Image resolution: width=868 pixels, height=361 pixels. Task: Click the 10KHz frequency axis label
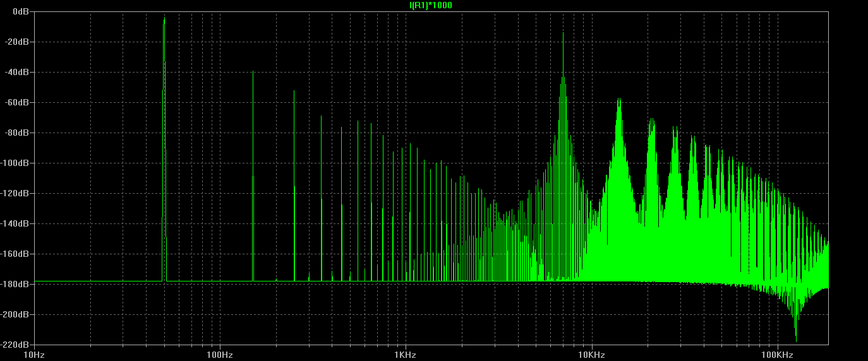click(x=591, y=355)
